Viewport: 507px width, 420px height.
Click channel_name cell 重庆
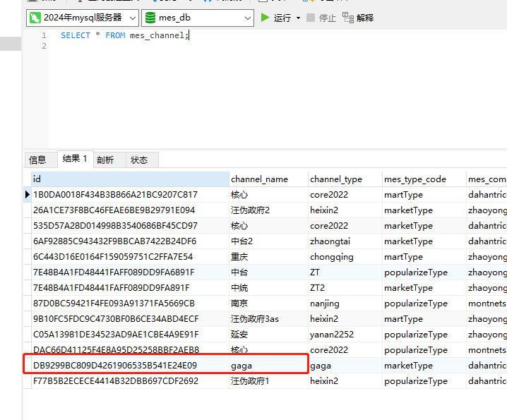269,257
